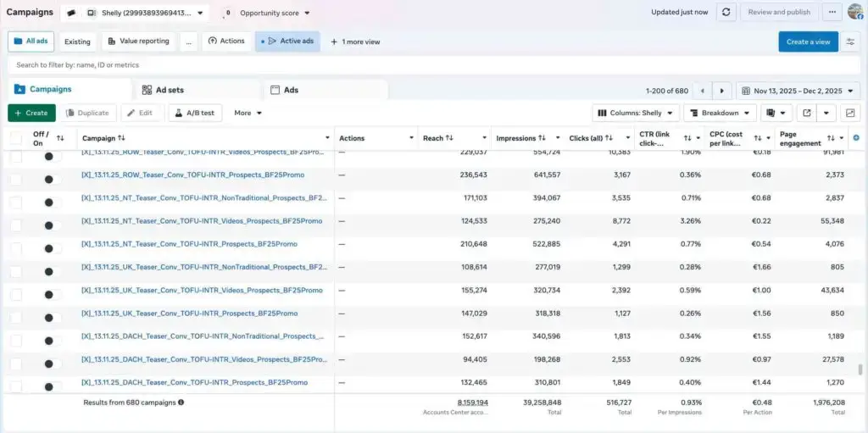Go to the previous results page
Image resolution: width=868 pixels, height=433 pixels.
pyautogui.click(x=703, y=91)
